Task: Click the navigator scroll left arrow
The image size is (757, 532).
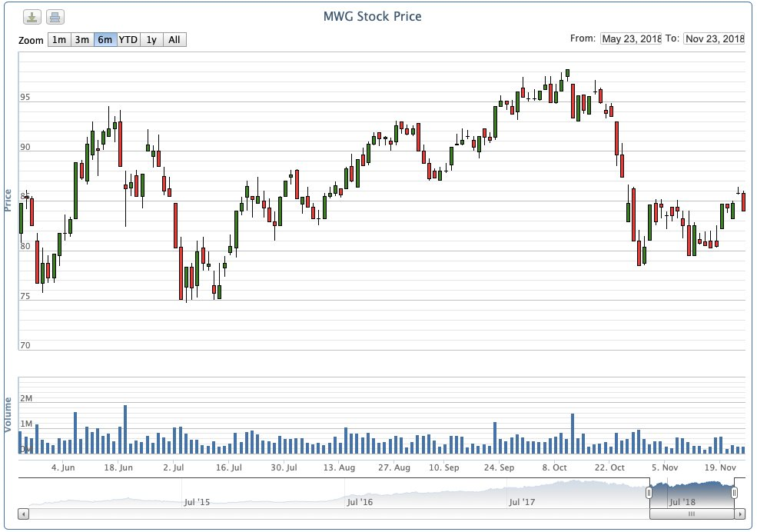Action: (23, 514)
